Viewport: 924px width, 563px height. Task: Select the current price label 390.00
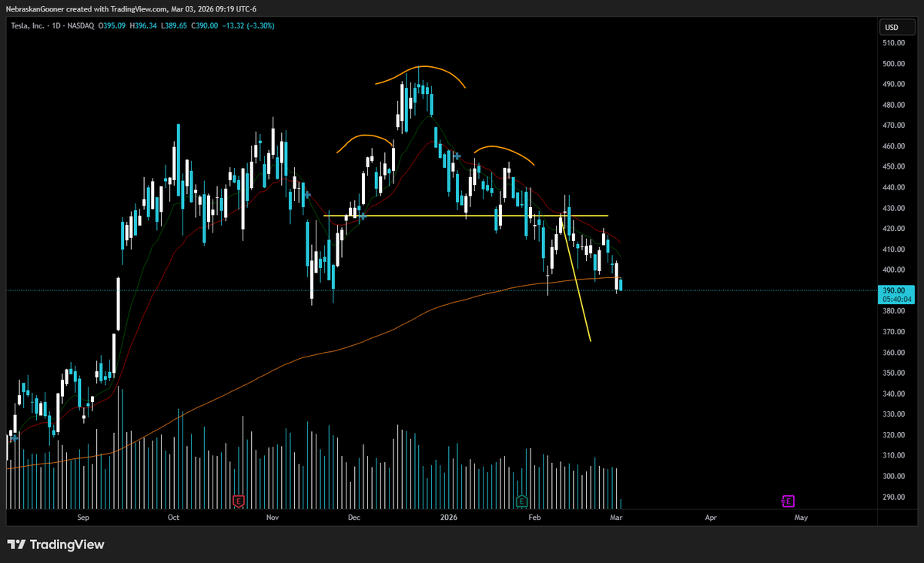893,290
